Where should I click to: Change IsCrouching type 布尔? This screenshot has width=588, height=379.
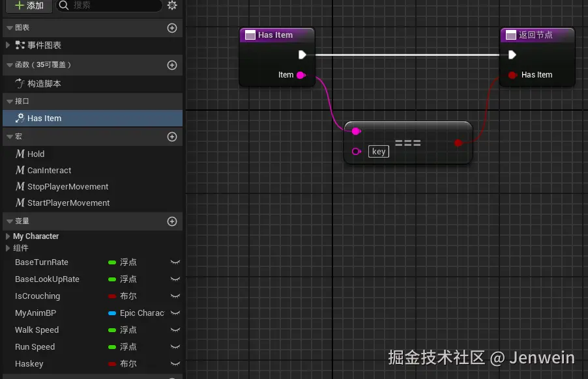click(x=123, y=296)
